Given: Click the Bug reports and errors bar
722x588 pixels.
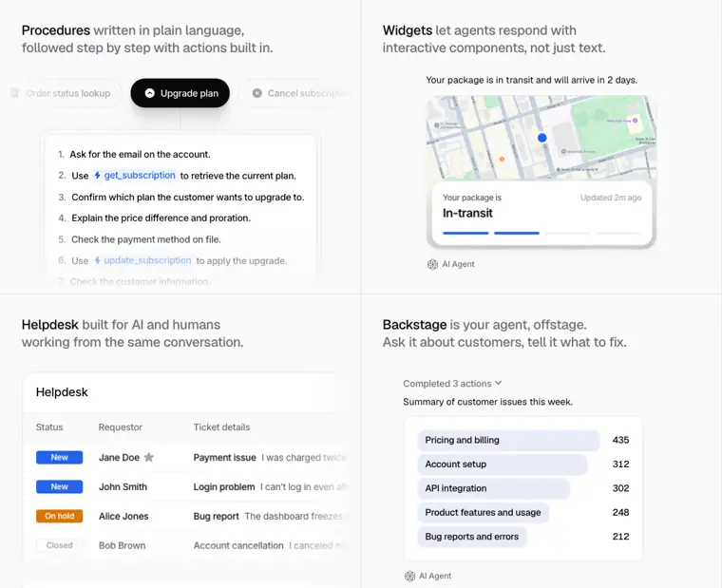Looking at the screenshot, I should pos(472,537).
